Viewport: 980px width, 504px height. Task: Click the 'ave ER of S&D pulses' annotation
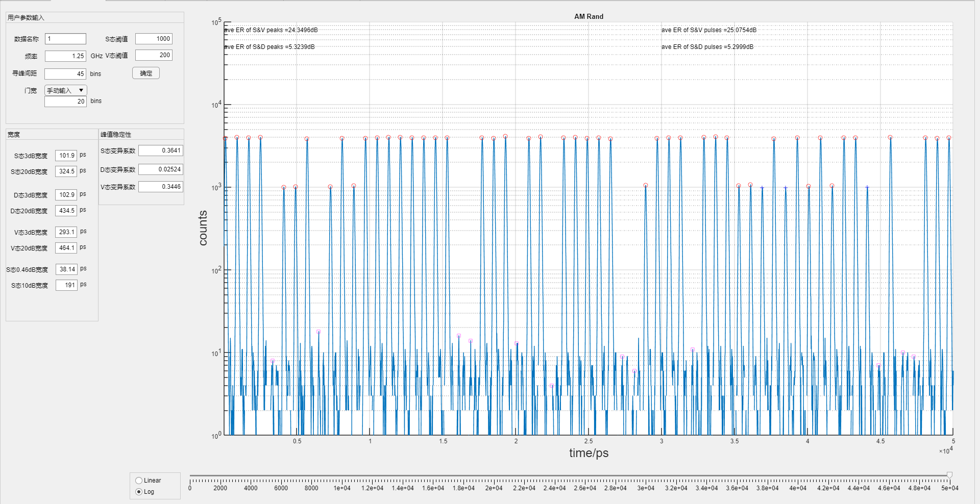point(707,47)
